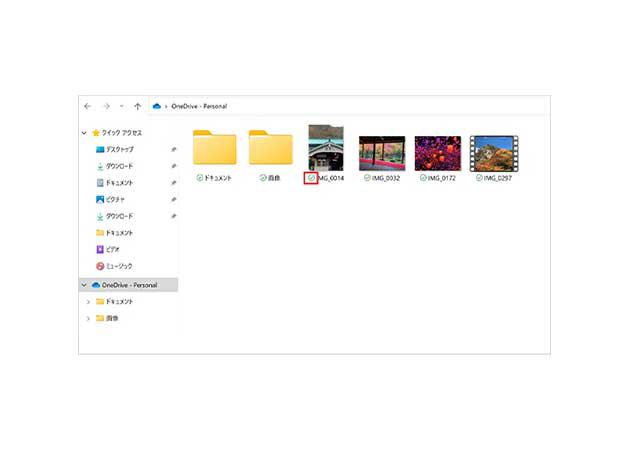Click the IMG_0172 file name label
The width and height of the screenshot is (630, 450).
tap(442, 178)
